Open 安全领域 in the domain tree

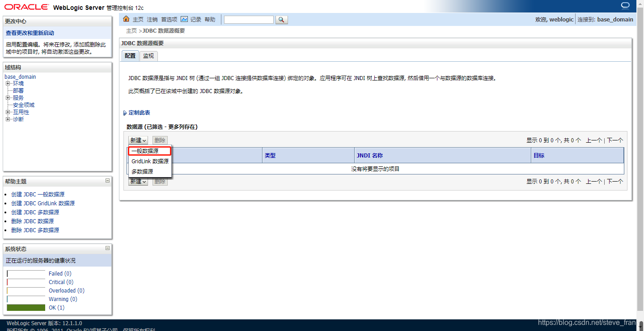(24, 105)
